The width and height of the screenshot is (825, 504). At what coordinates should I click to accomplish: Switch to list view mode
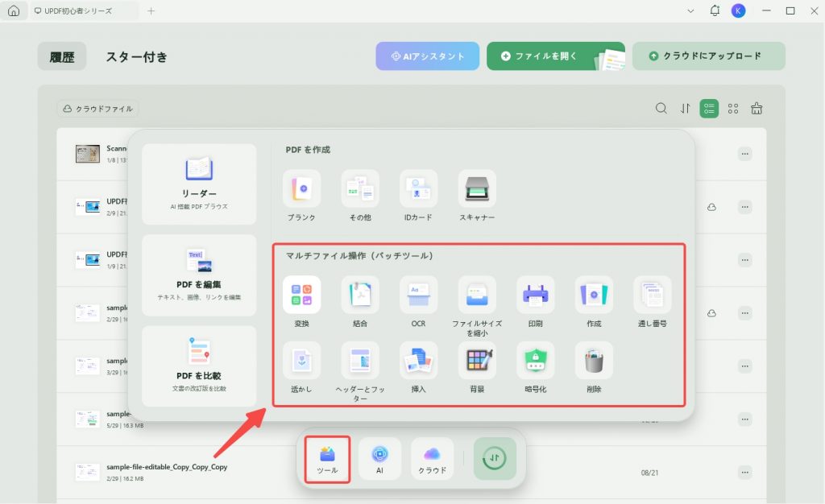(709, 108)
